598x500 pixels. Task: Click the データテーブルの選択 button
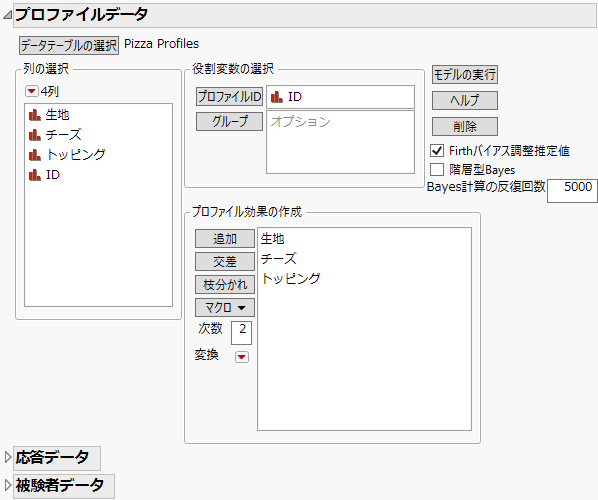coord(69,46)
